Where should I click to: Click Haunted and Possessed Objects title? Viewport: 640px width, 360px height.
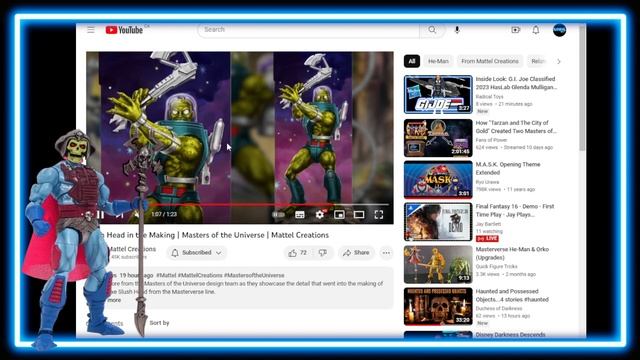(512, 296)
